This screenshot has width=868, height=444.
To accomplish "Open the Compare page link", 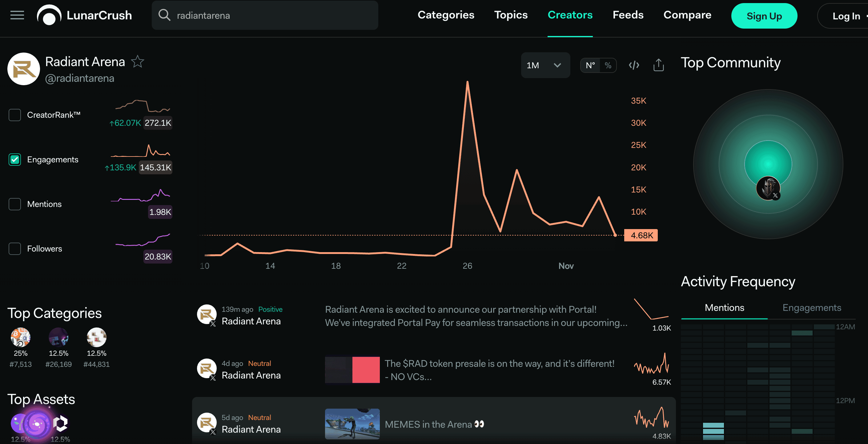I will point(687,15).
